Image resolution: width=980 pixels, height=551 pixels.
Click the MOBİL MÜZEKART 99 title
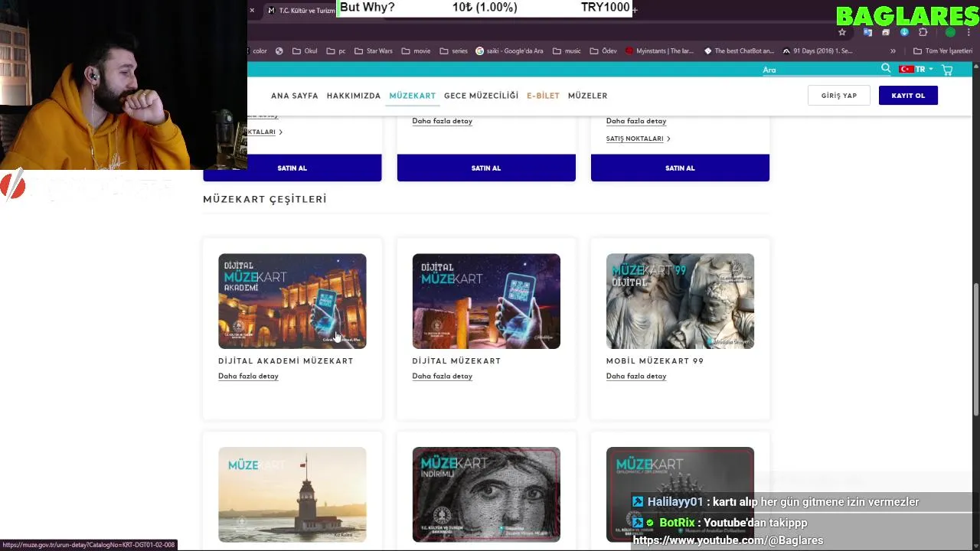(x=655, y=361)
